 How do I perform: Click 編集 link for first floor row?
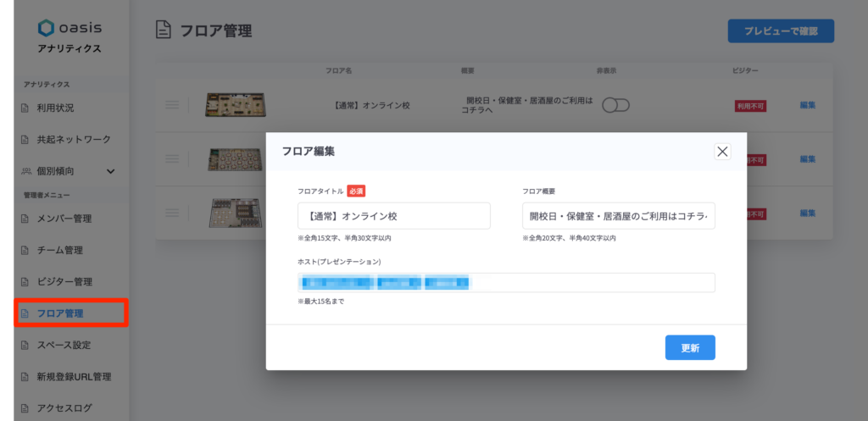807,105
